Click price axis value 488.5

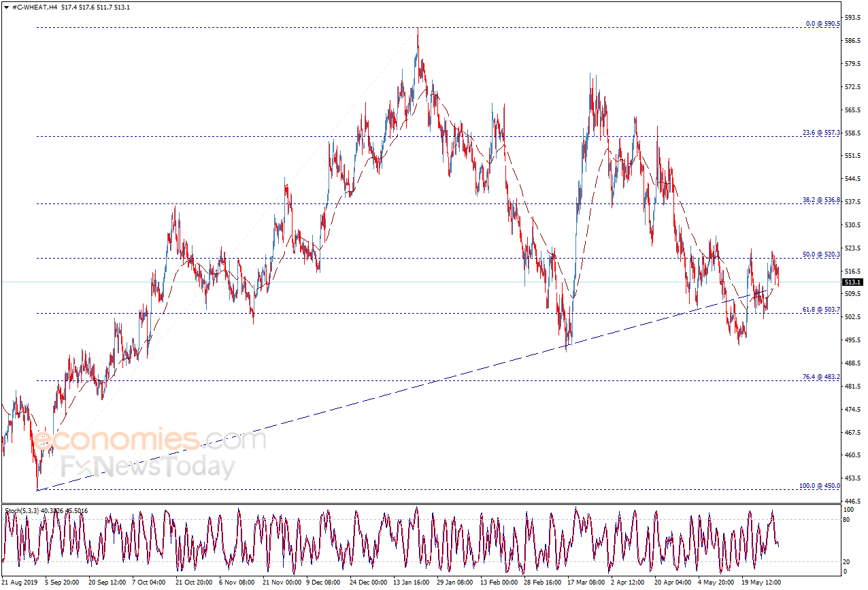[853, 363]
